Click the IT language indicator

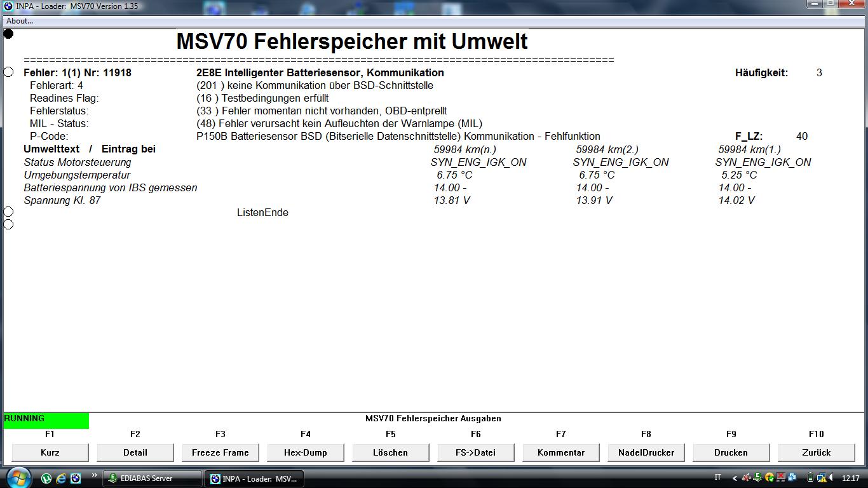[718, 477]
